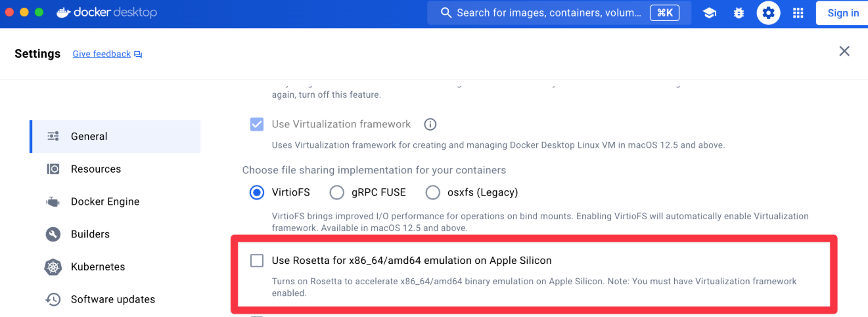Click the magnifier icon in the search bar
This screenshot has width=868, height=317.
446,12
